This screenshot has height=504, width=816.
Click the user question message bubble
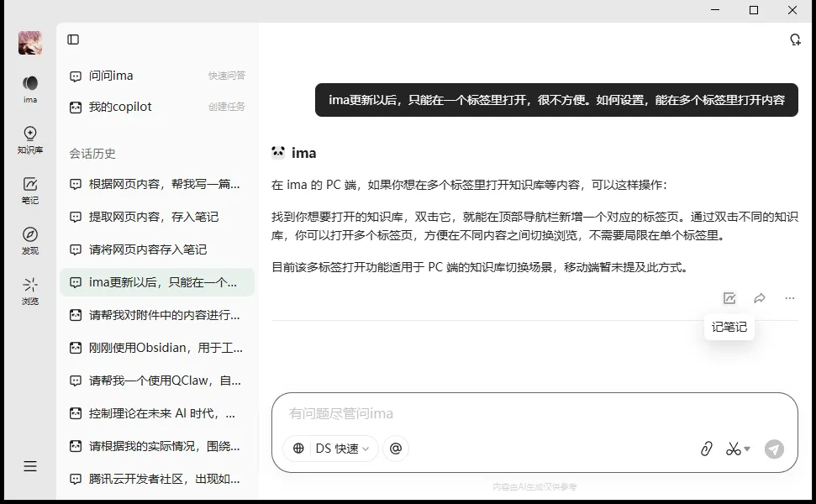point(556,100)
